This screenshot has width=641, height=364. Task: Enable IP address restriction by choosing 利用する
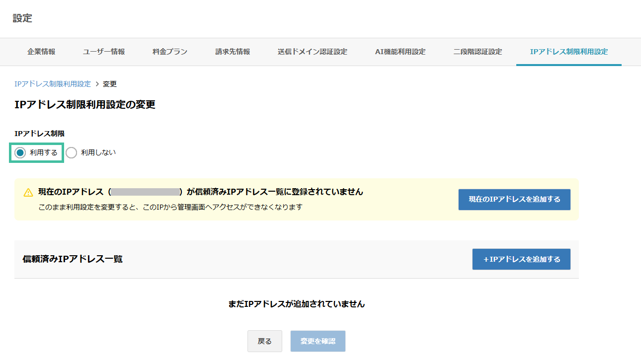click(x=19, y=152)
